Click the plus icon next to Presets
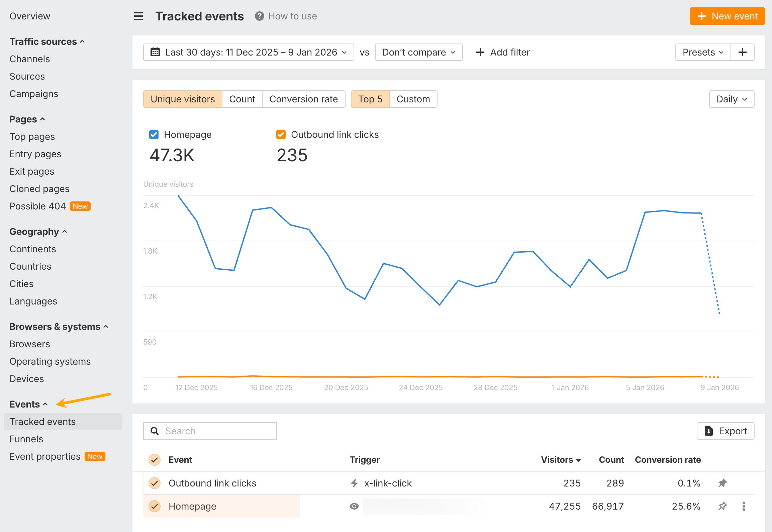772x532 pixels. pyautogui.click(x=743, y=52)
